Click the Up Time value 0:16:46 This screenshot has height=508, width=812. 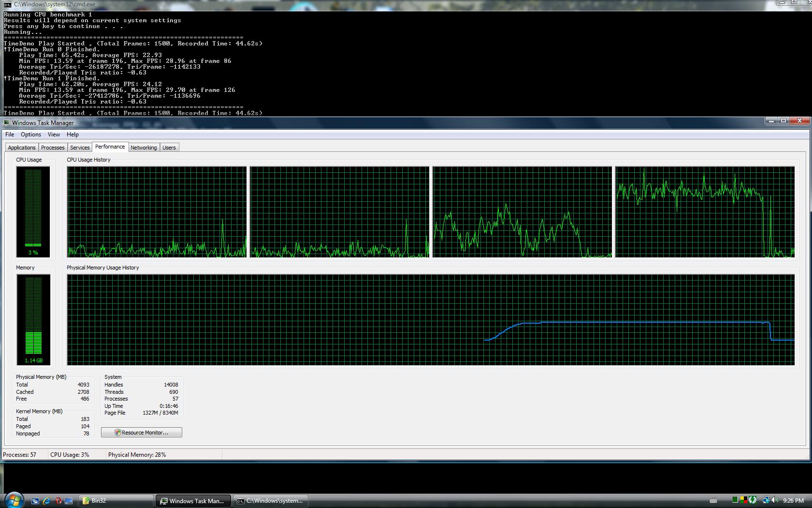point(169,406)
